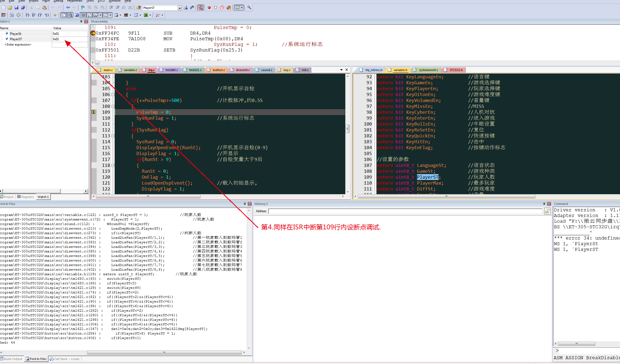Click the breakpoint marker at 0xFF34FC
The image size is (620, 364).
tap(93, 33)
